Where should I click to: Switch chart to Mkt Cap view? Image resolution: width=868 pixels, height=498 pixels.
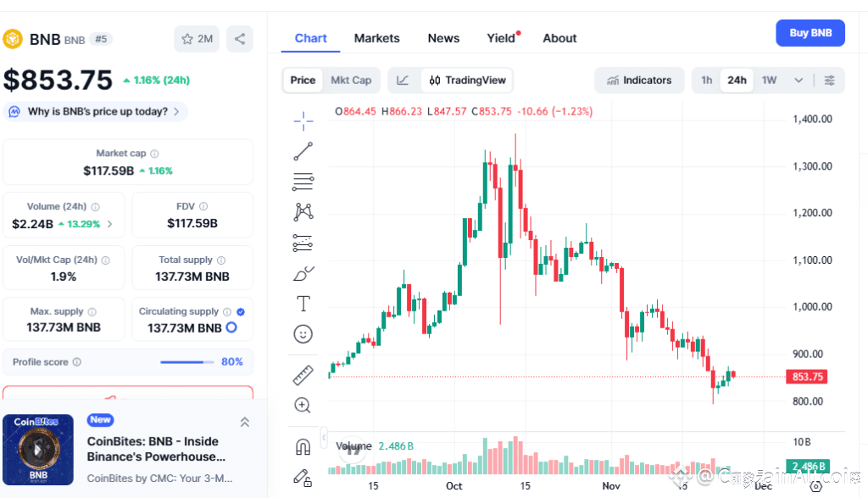[x=351, y=81]
